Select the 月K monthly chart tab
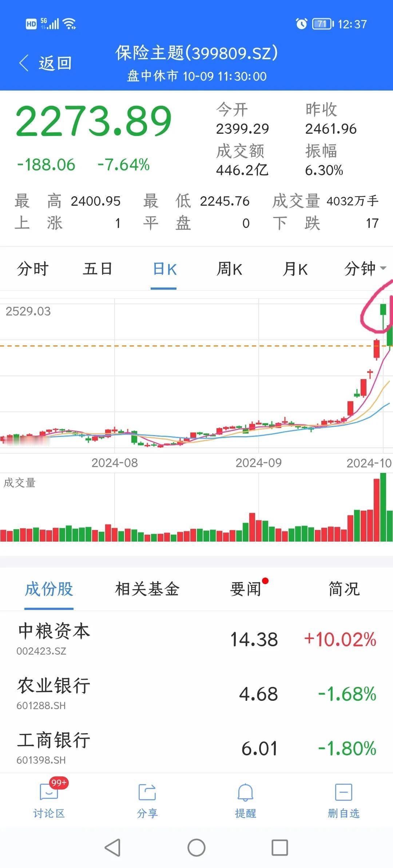This screenshot has height=868, width=393. click(295, 269)
